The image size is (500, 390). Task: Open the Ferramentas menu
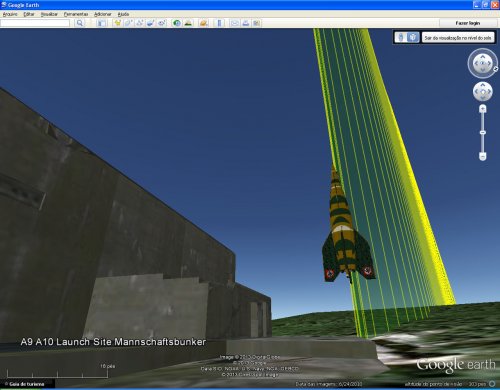76,14
